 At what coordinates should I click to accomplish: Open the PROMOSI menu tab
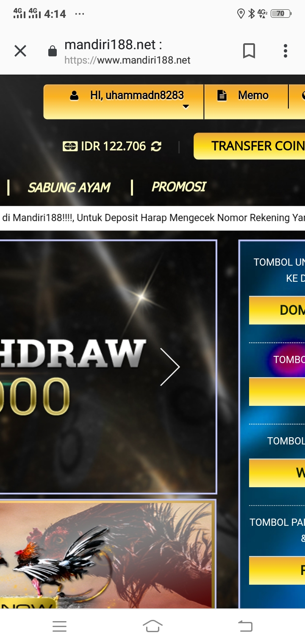[x=179, y=186]
